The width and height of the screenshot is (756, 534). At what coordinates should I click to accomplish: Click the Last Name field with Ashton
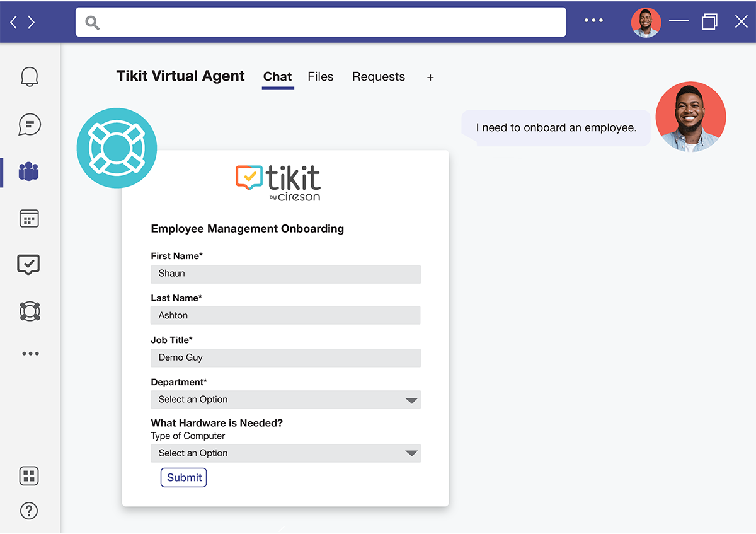coord(285,316)
